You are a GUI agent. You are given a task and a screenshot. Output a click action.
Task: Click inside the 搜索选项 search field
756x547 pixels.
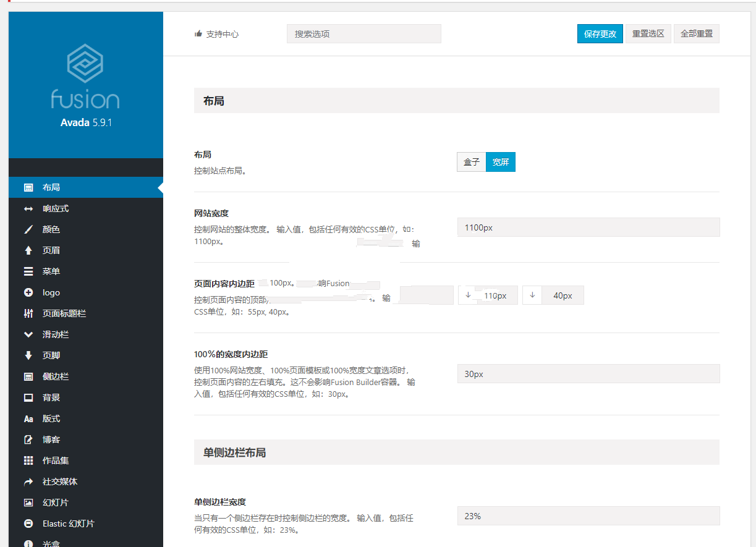[x=363, y=33]
